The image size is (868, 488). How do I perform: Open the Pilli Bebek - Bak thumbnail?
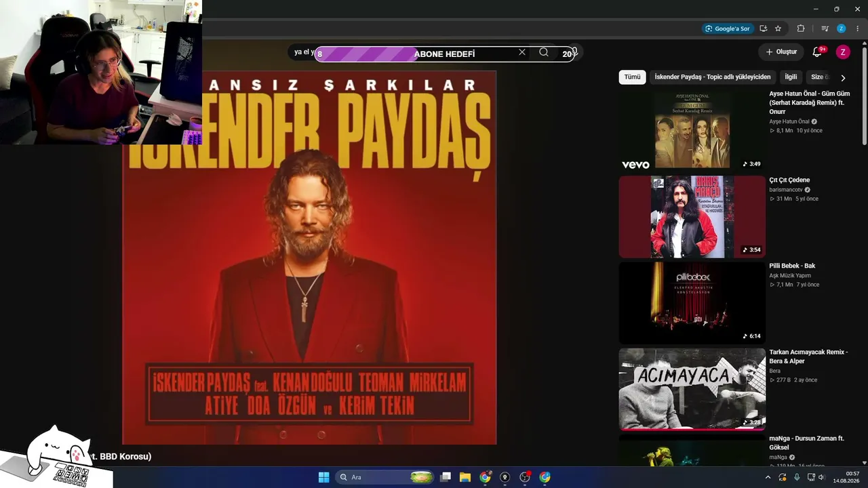pyautogui.click(x=692, y=303)
